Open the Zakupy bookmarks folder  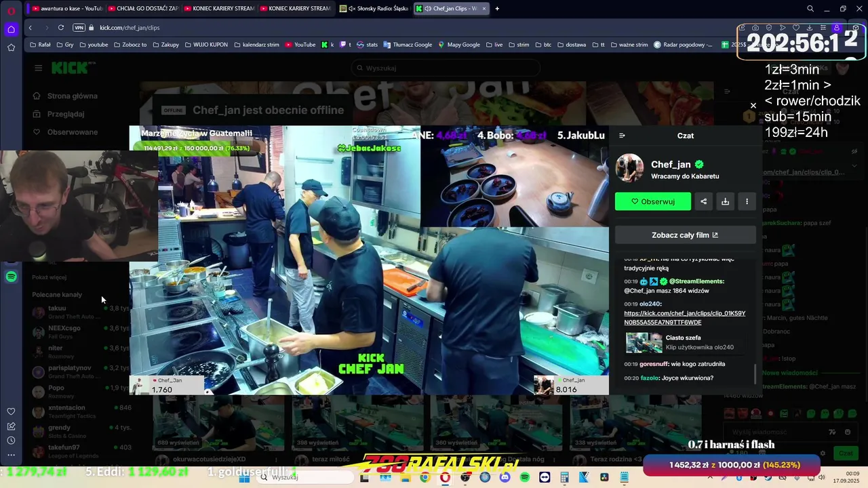click(x=166, y=45)
